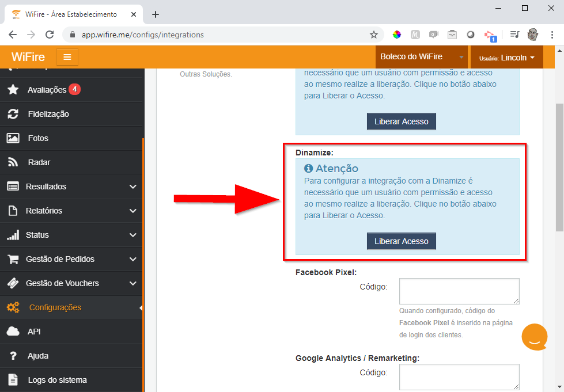Image resolution: width=564 pixels, height=392 pixels.
Task: Open Avaliações star icon in sidebar
Action: click(x=13, y=89)
